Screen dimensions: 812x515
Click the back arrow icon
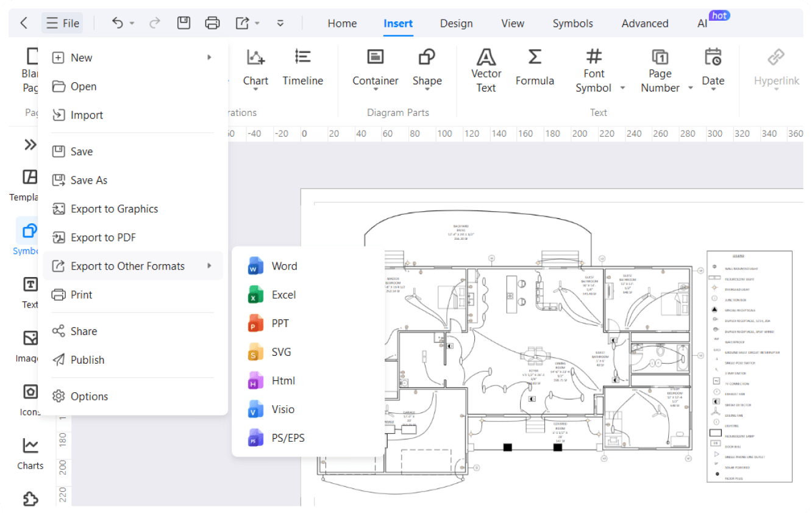(24, 23)
